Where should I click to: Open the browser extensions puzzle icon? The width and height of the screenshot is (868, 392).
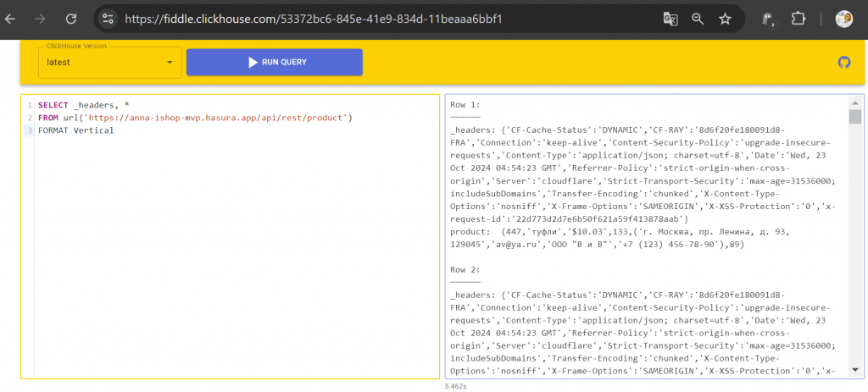798,18
